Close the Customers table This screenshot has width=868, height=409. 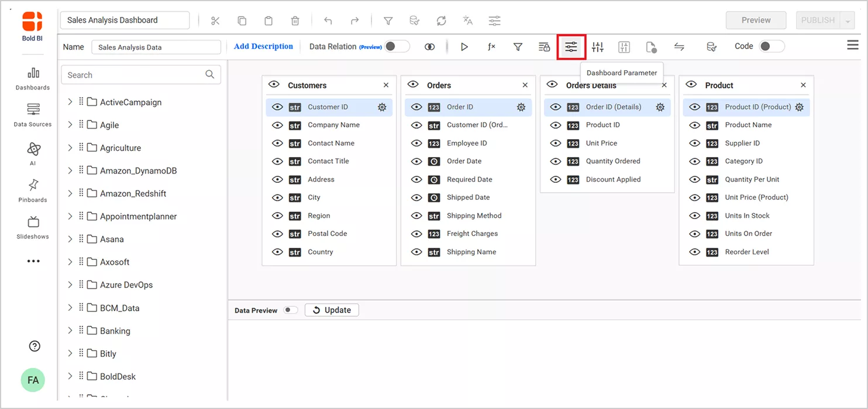pos(386,85)
